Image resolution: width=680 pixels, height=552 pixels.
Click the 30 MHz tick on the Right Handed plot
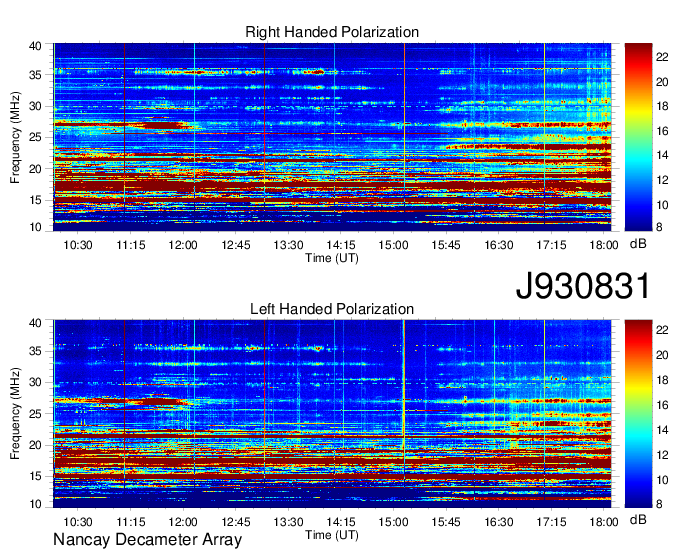35,106
